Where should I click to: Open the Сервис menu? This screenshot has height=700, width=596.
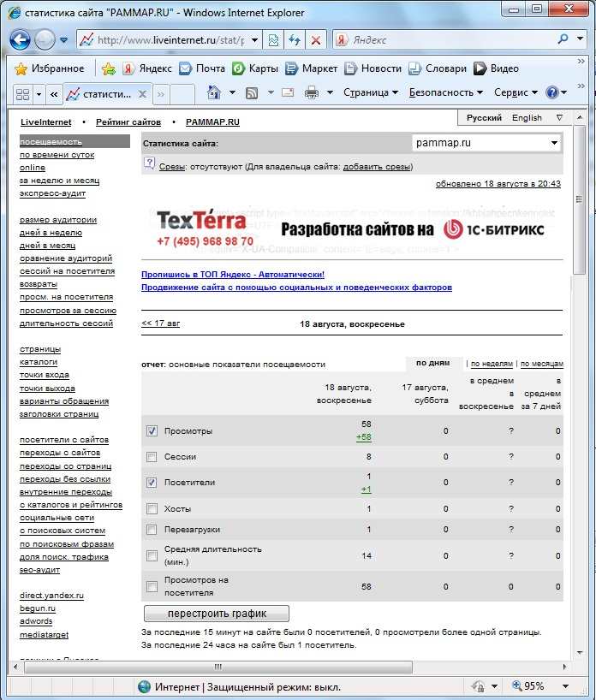[516, 92]
